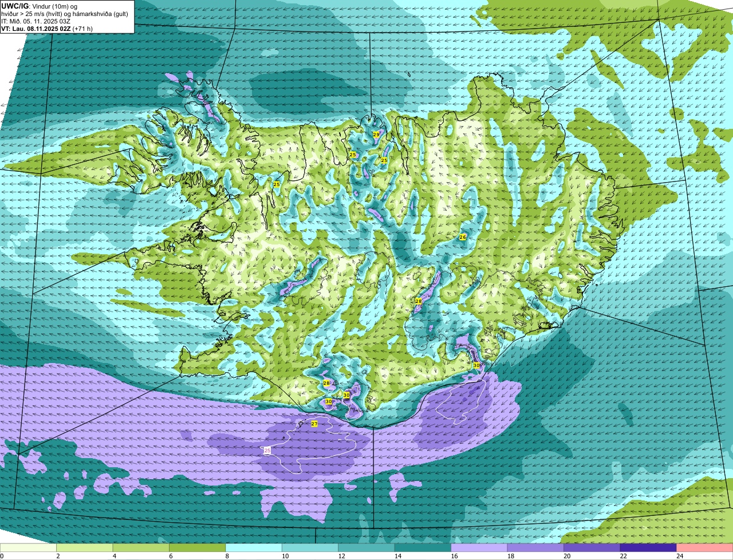Click the scale tick label '18'
733x560 pixels.
click(x=510, y=556)
